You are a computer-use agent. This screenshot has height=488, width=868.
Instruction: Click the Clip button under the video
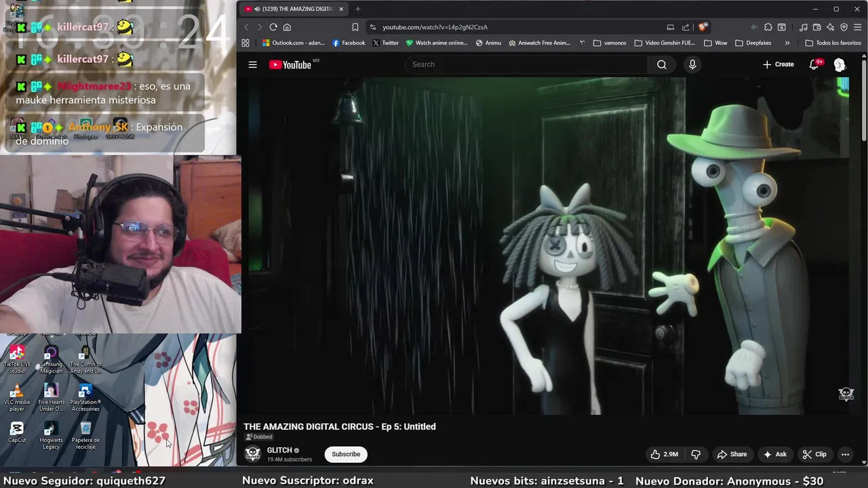814,454
